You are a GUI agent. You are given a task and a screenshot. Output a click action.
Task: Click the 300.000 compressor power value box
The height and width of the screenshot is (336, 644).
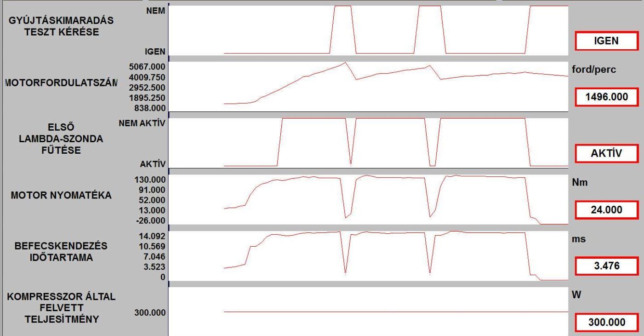coord(606,322)
